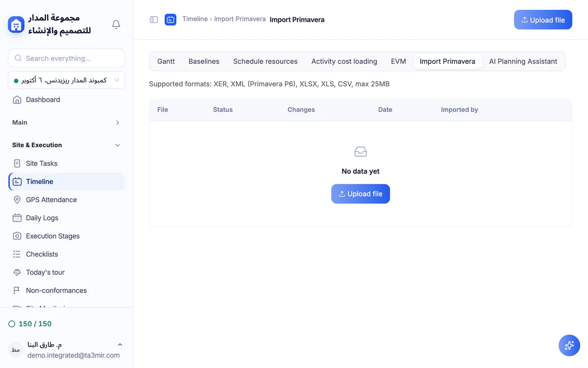Click the Checklists list icon
Image resolution: width=588 pixels, height=368 pixels.
pos(17,254)
